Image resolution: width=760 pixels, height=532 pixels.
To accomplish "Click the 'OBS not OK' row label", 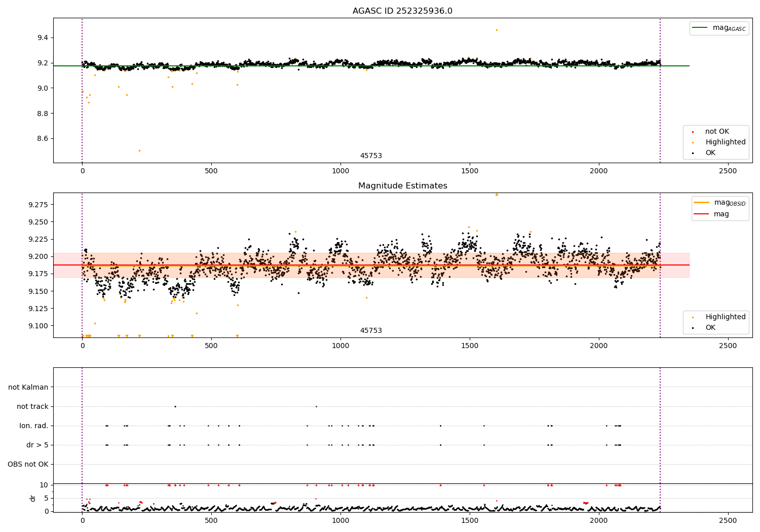I will click(x=28, y=465).
